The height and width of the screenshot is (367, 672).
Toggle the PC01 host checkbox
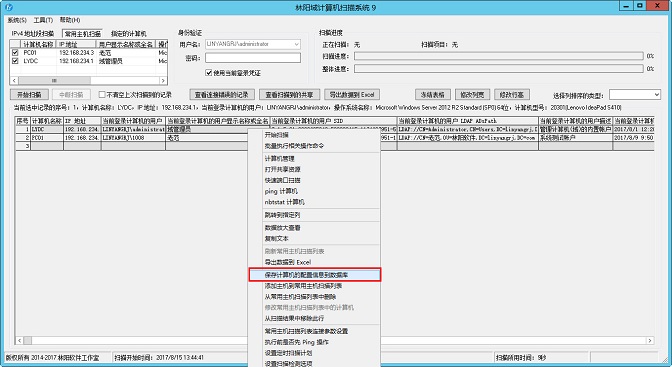[15, 52]
